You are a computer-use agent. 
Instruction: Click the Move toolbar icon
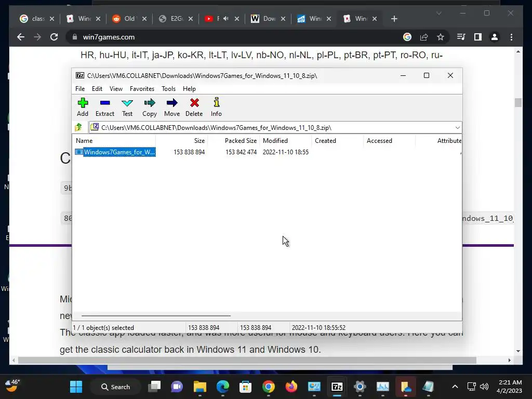[x=172, y=107]
